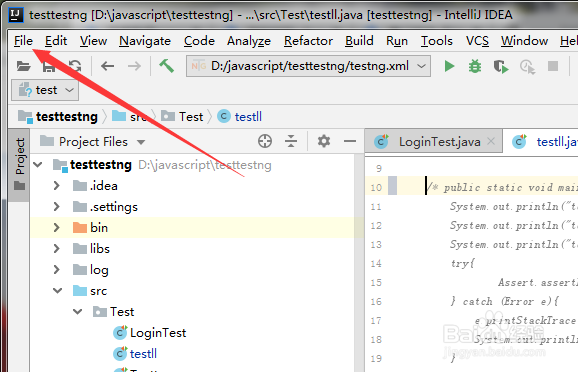The width and height of the screenshot is (578, 372).
Task: Run with the green play icon
Action: (449, 66)
